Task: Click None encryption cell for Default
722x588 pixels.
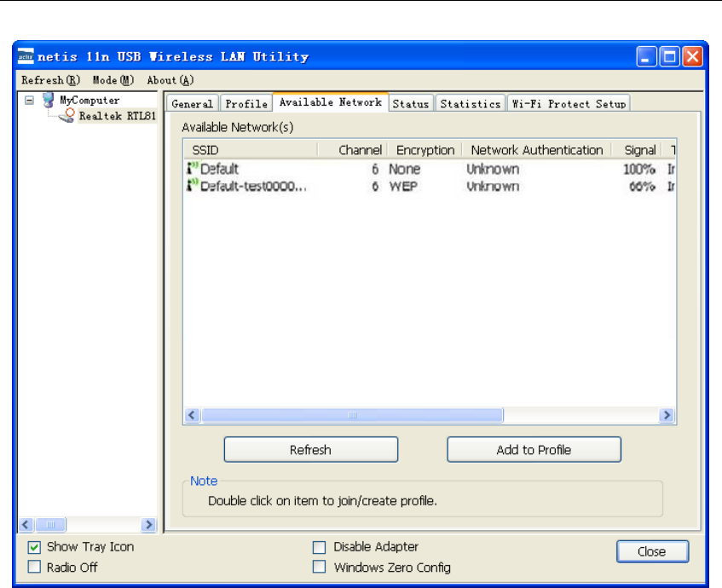Action: click(404, 169)
